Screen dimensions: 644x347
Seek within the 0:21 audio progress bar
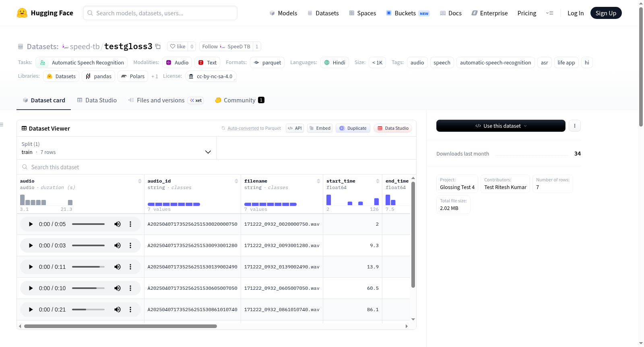point(88,310)
